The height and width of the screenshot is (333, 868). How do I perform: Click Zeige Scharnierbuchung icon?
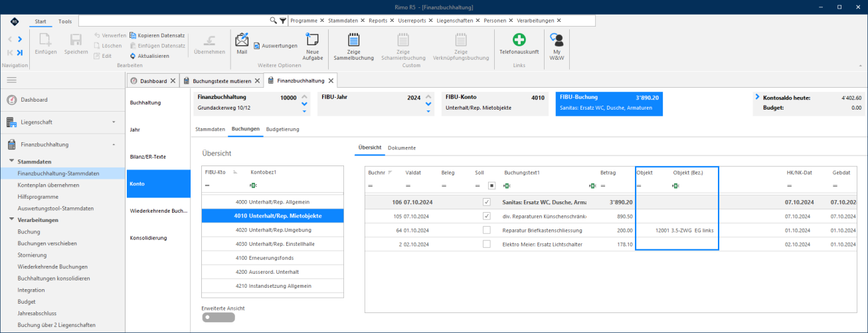tap(402, 39)
